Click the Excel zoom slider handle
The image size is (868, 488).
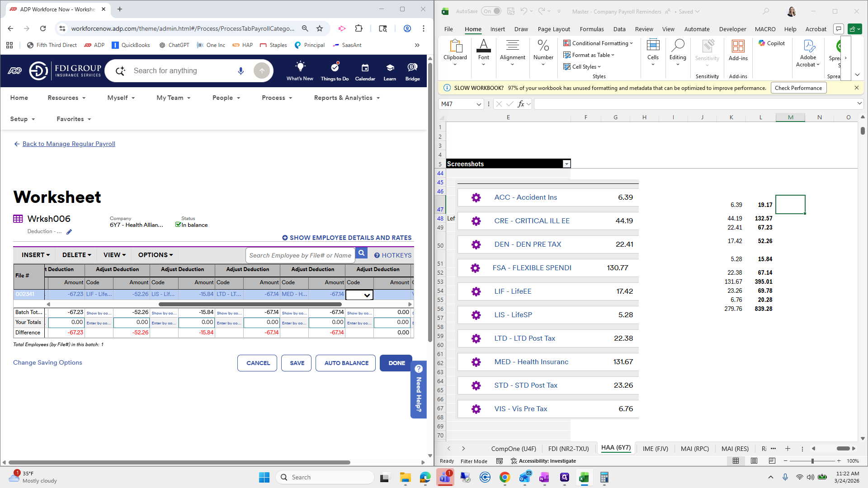point(812,461)
